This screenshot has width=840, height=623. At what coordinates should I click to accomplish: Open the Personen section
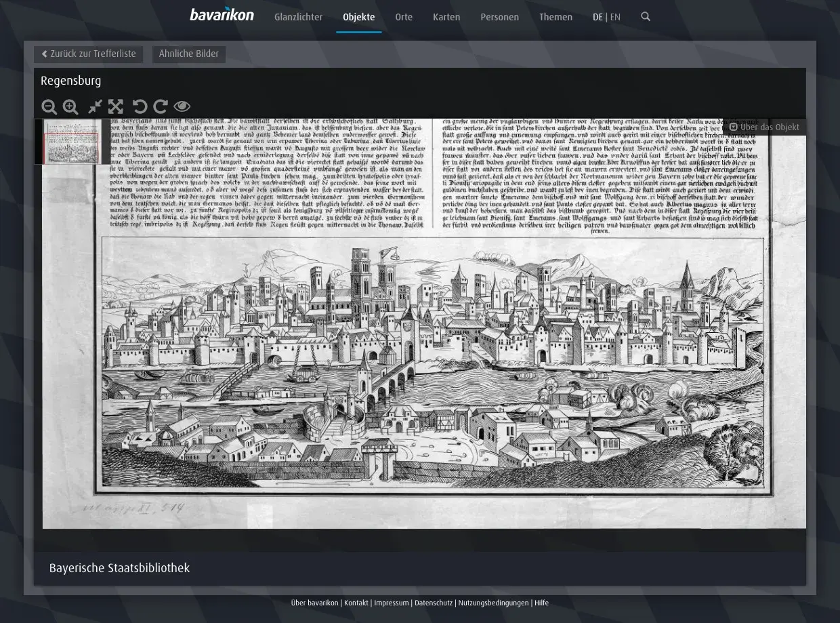point(499,18)
